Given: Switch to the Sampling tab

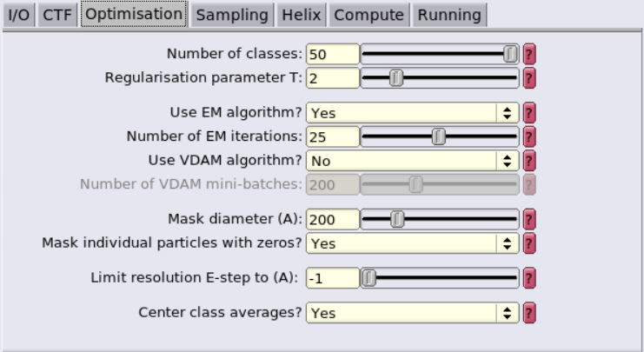Looking at the screenshot, I should click(x=232, y=15).
